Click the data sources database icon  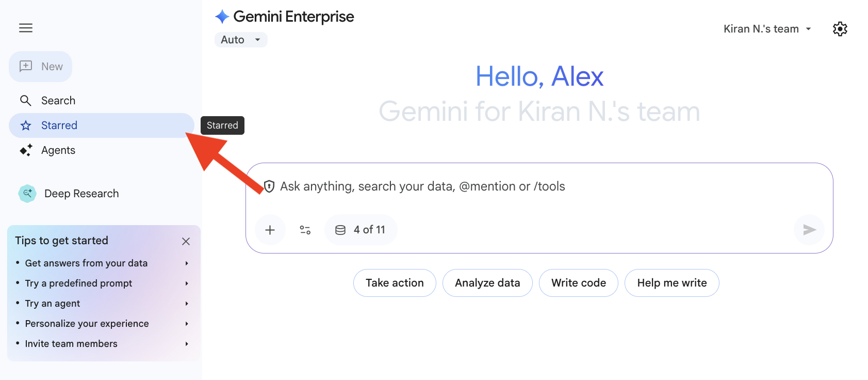(x=341, y=230)
